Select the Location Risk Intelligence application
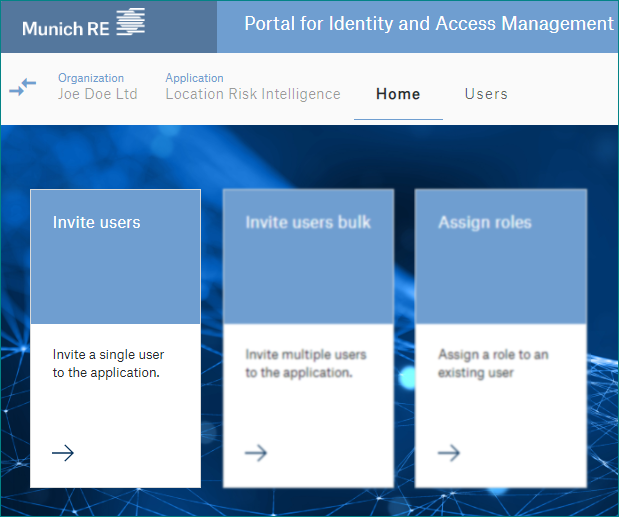The image size is (619, 517). click(253, 94)
